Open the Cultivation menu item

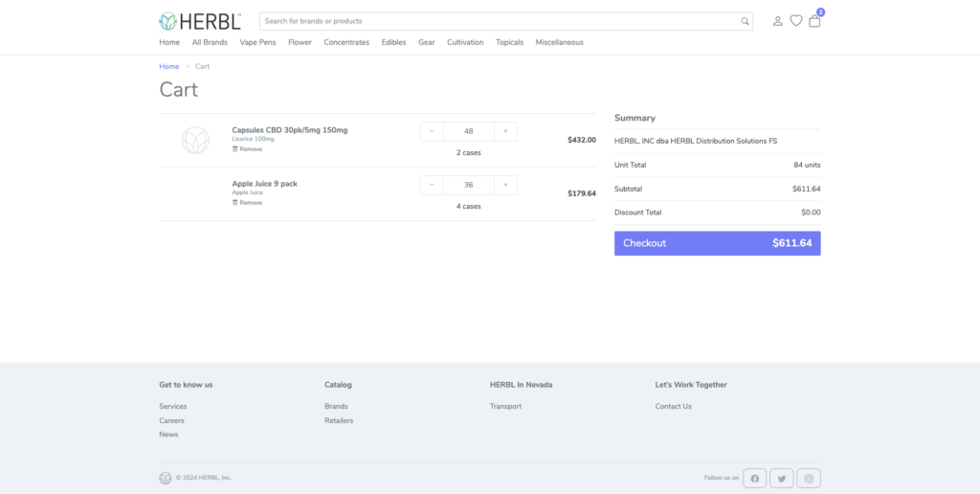[x=465, y=42]
